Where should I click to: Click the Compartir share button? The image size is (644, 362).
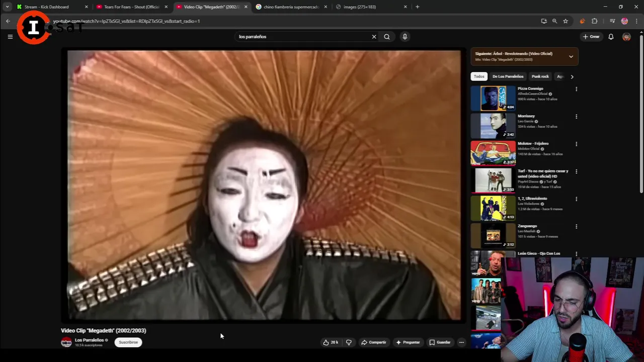[x=373, y=342]
